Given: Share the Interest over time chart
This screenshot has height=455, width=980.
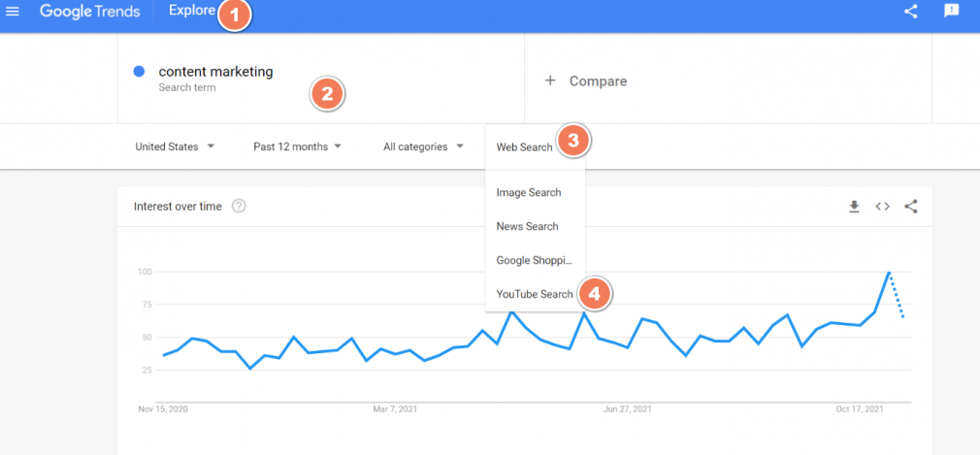Looking at the screenshot, I should pos(911,207).
